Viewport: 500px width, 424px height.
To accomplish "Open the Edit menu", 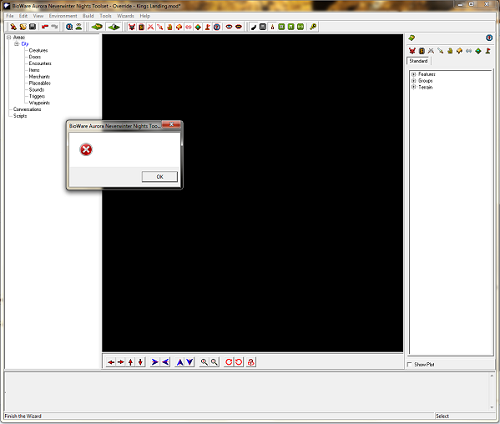I will [23, 16].
